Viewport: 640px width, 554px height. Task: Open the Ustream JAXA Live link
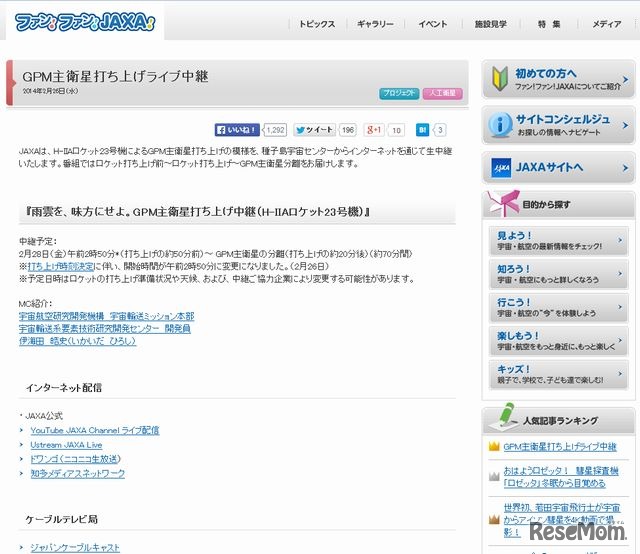pyautogui.click(x=66, y=445)
